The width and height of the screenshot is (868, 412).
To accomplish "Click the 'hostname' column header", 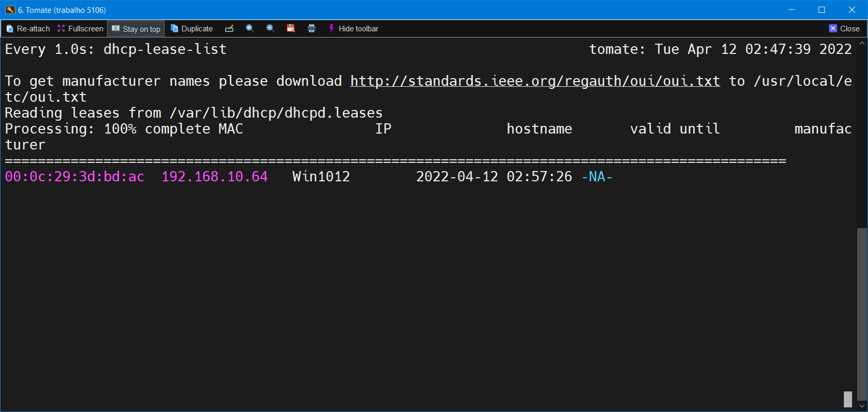I will (539, 129).
